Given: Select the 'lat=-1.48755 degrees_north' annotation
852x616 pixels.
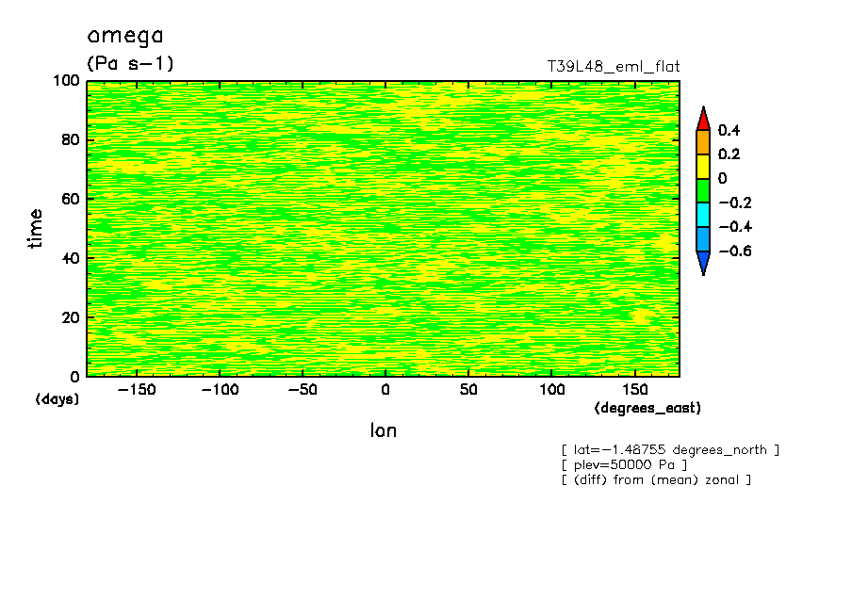Looking at the screenshot, I should (x=669, y=450).
